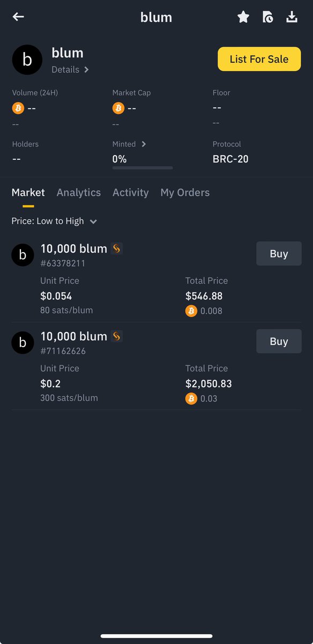The height and width of the screenshot is (644, 313).
Task: Tap the Minted 0% progress bar
Action: [143, 168]
